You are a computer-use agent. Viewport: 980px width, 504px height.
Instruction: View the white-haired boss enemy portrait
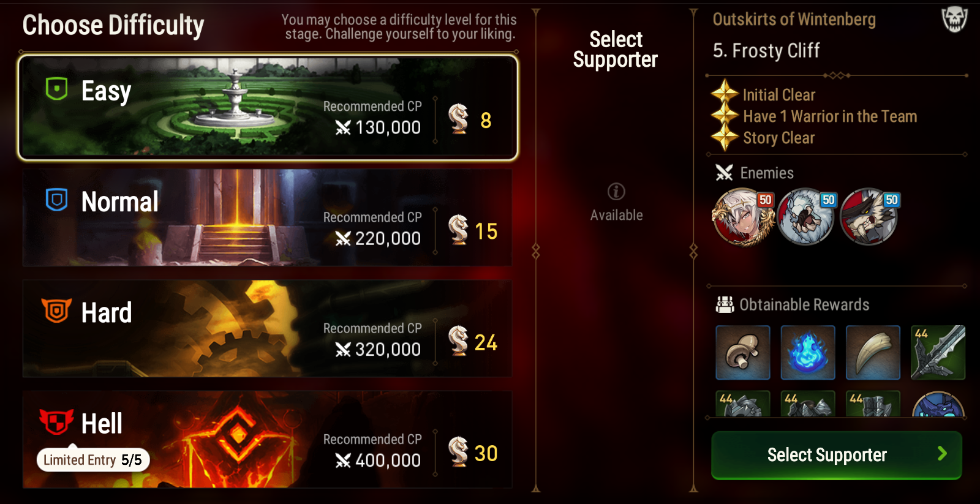743,217
